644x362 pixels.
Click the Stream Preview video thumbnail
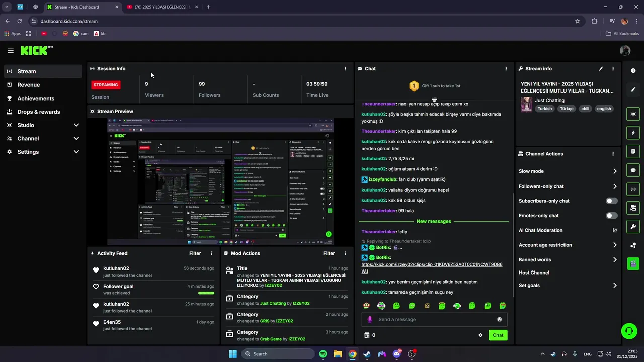point(220,182)
